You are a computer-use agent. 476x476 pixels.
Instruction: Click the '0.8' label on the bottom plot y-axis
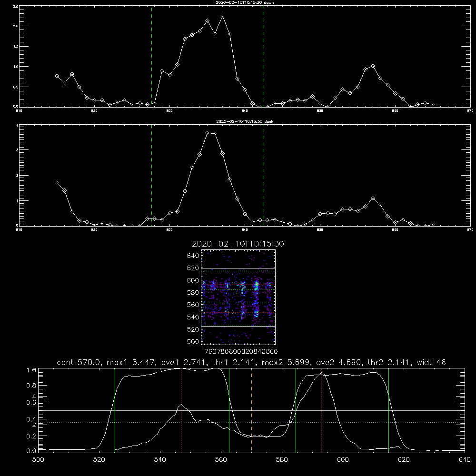pyautogui.click(x=31, y=386)
